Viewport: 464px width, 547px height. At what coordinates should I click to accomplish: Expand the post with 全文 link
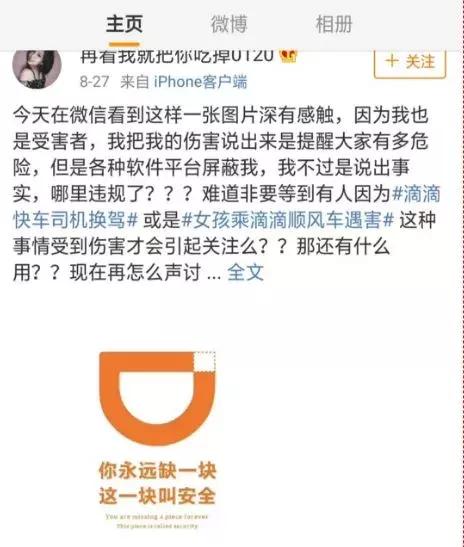245,272
